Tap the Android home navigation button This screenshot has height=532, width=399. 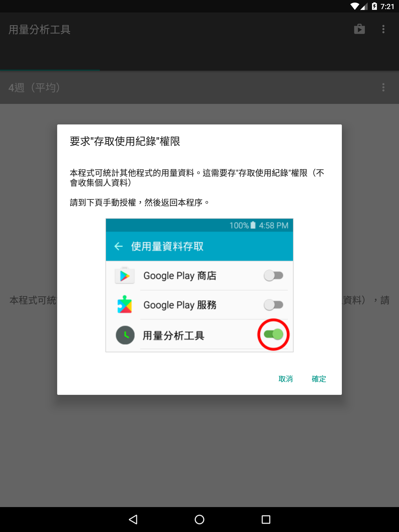(x=199, y=520)
